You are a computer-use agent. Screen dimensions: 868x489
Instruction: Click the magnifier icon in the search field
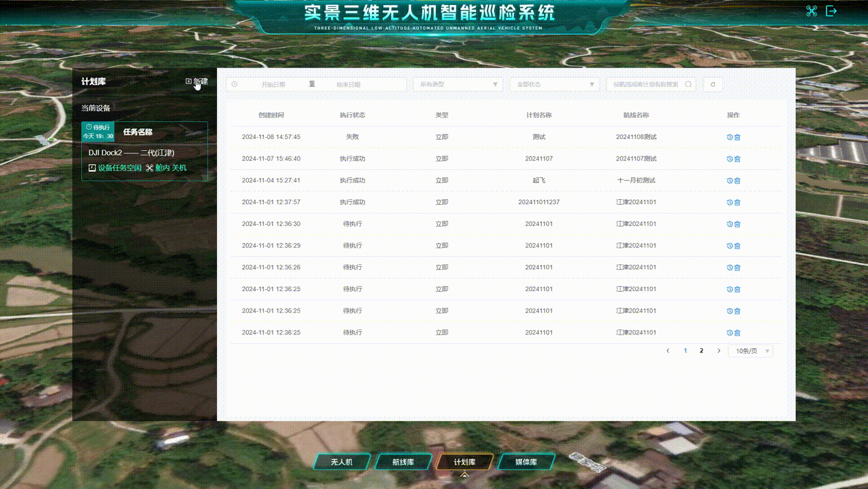tap(688, 84)
